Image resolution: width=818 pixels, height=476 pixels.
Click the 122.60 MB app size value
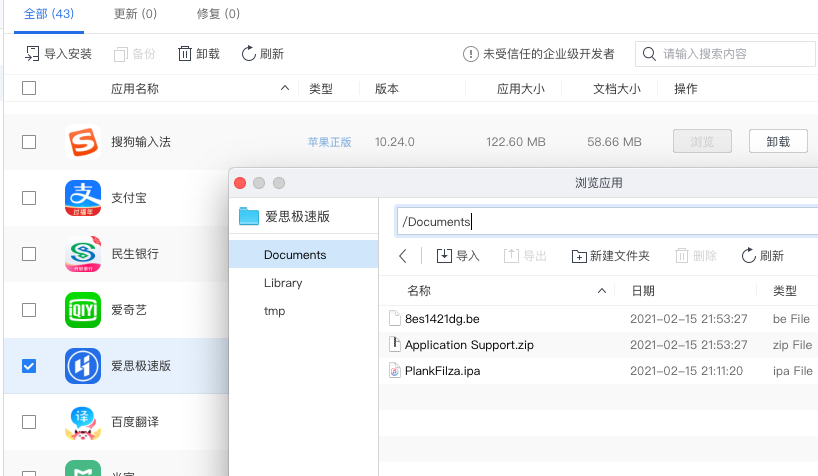(516, 142)
